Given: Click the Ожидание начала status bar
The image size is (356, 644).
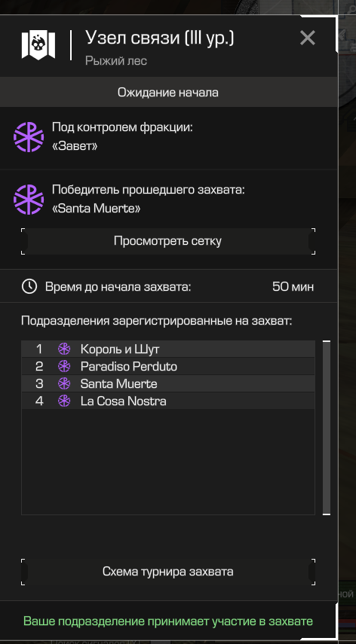Looking at the screenshot, I should tap(168, 92).
